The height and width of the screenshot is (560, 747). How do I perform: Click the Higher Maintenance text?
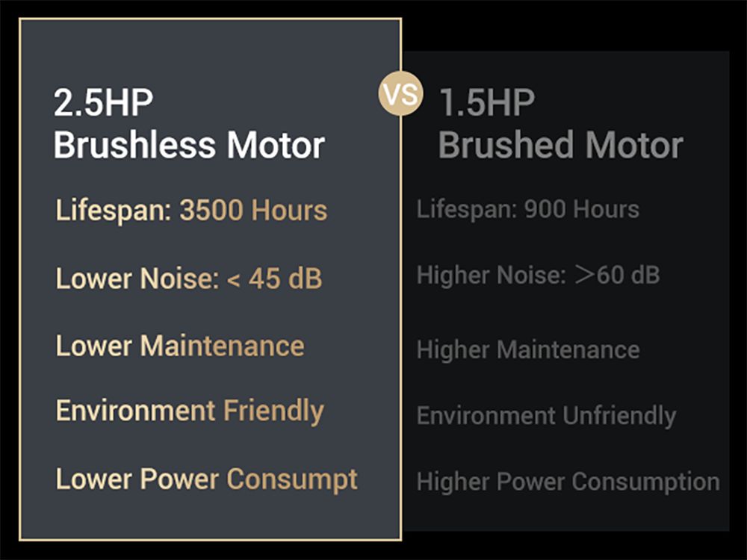coord(528,349)
